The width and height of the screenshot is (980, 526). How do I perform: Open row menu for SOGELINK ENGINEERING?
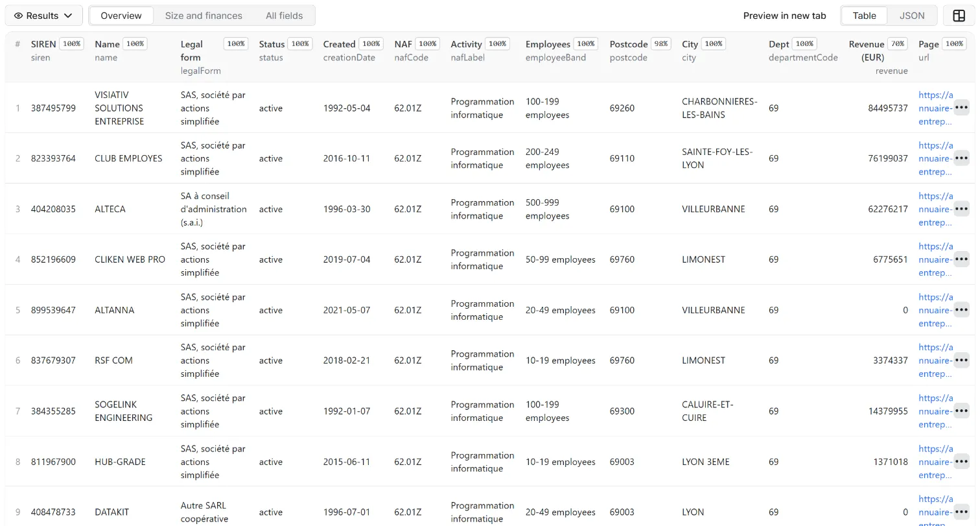pyautogui.click(x=961, y=411)
